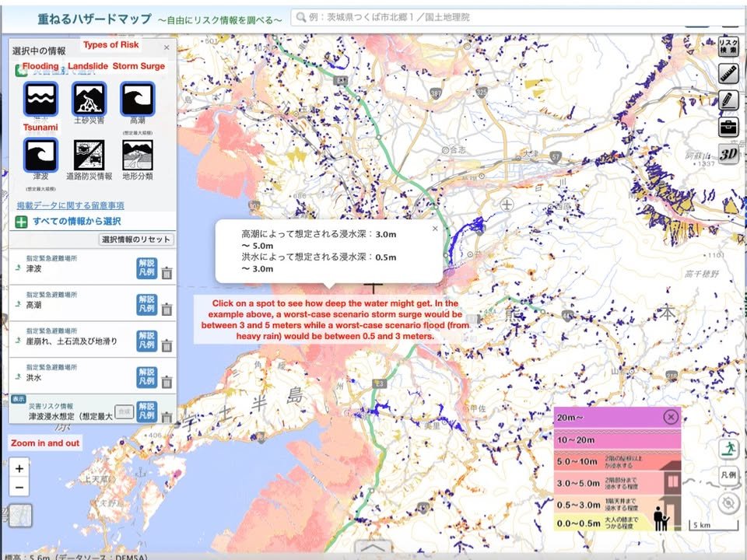Select the Tsunami (津波) hazard icon
This screenshot has width=747, height=560.
coord(40,155)
